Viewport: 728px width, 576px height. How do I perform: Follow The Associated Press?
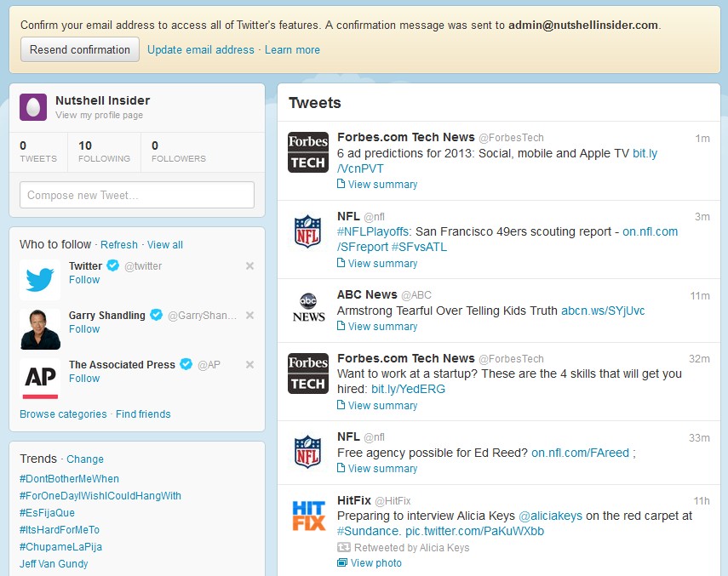click(84, 379)
